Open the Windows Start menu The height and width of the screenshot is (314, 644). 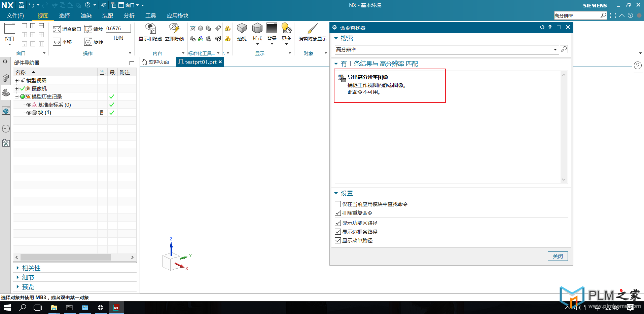[x=7, y=307]
